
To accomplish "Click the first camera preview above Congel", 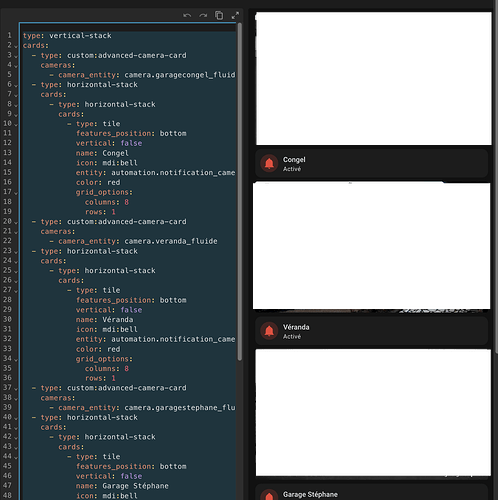I will pos(374,79).
